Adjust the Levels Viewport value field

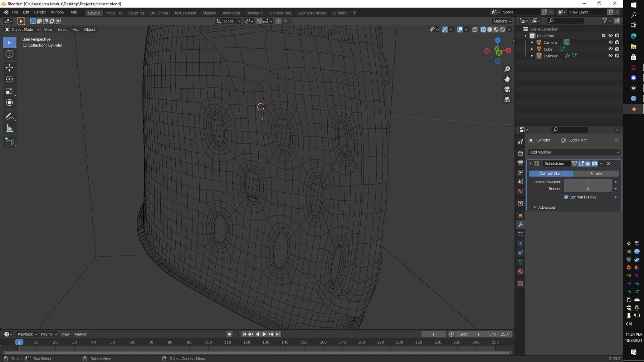(x=588, y=182)
